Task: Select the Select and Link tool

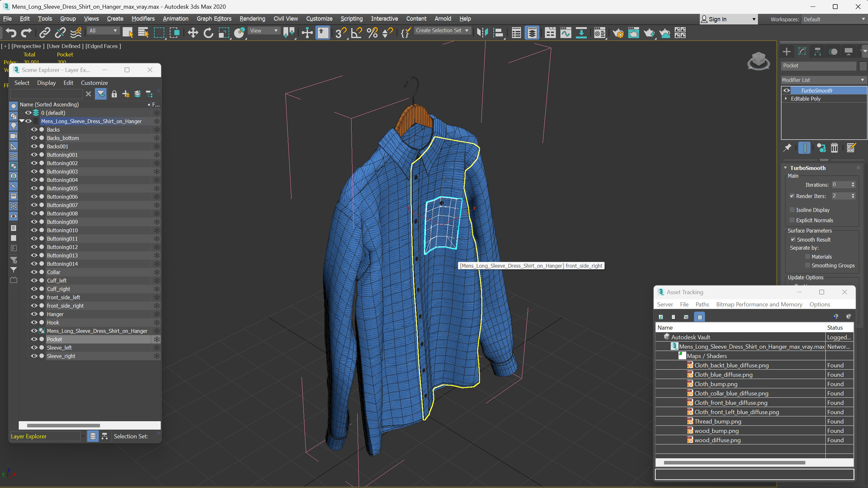Action: tap(45, 33)
